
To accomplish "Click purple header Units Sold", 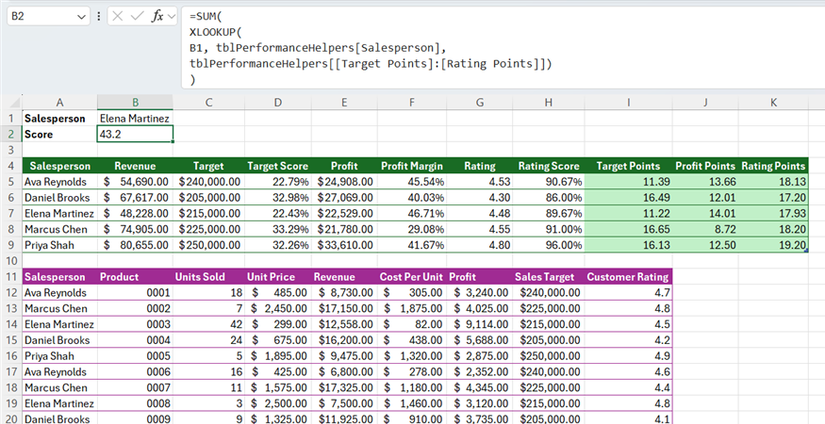I will pyautogui.click(x=208, y=277).
